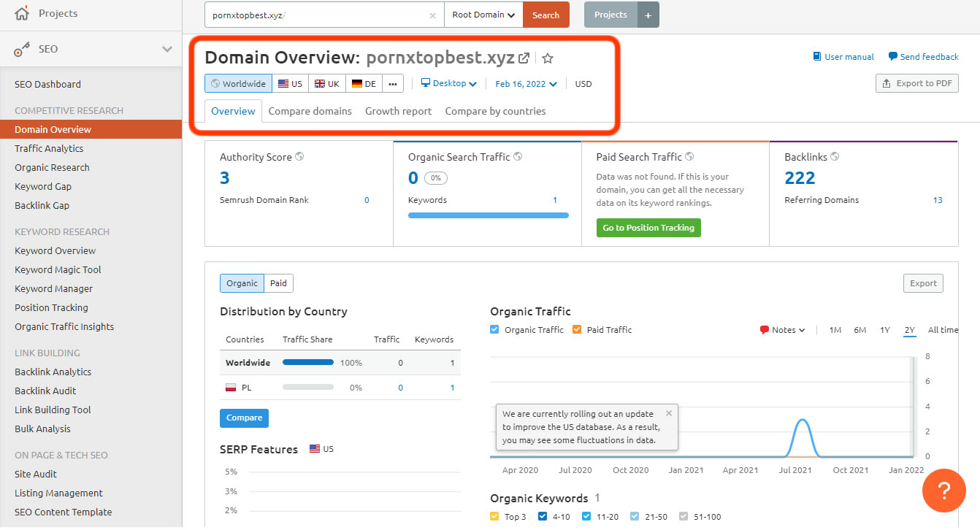The width and height of the screenshot is (980, 530).
Task: Open the User manual link
Action: point(843,57)
